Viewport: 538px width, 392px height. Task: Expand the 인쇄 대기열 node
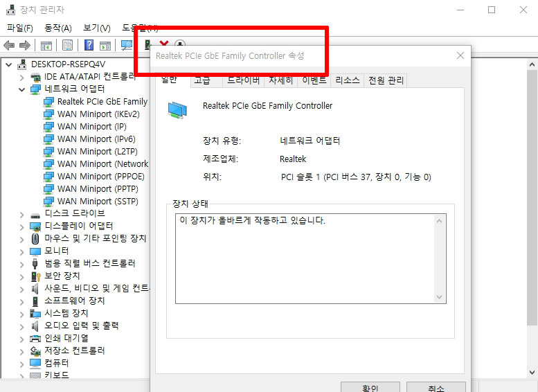22,339
